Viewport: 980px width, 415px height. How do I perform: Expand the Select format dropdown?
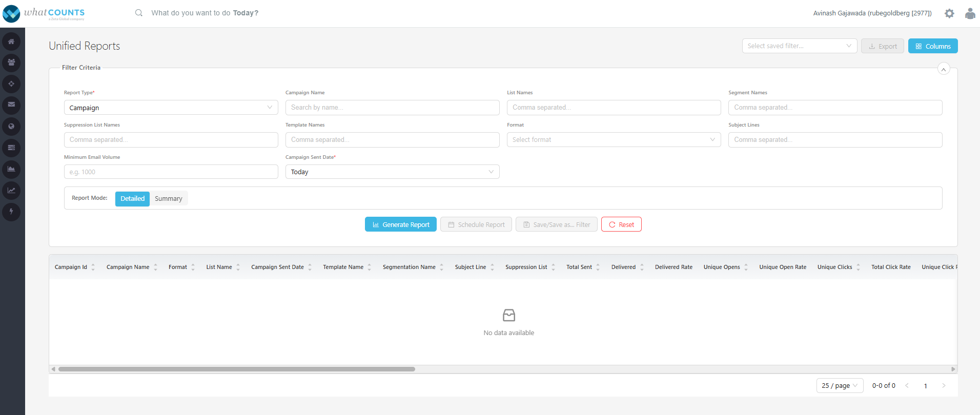point(614,140)
